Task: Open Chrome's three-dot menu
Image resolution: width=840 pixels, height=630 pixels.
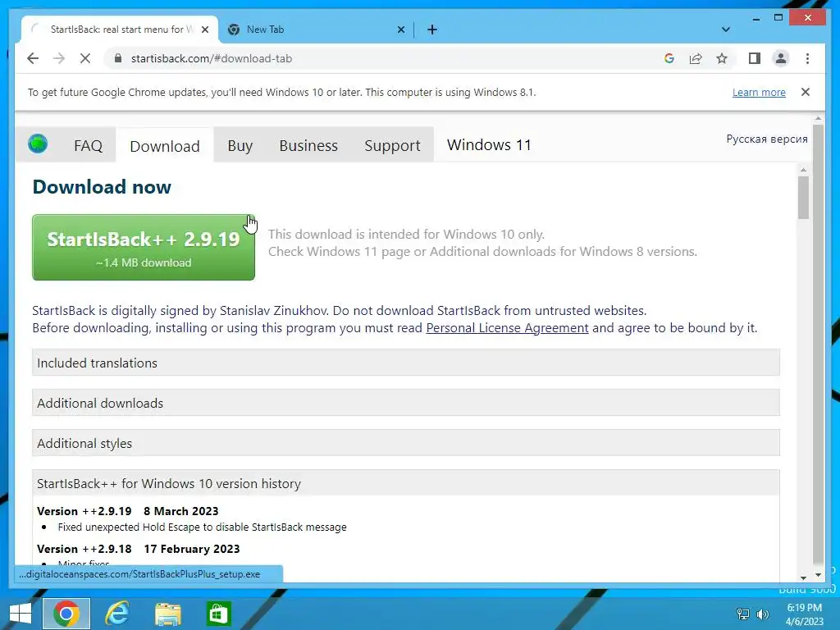Action: click(x=807, y=58)
